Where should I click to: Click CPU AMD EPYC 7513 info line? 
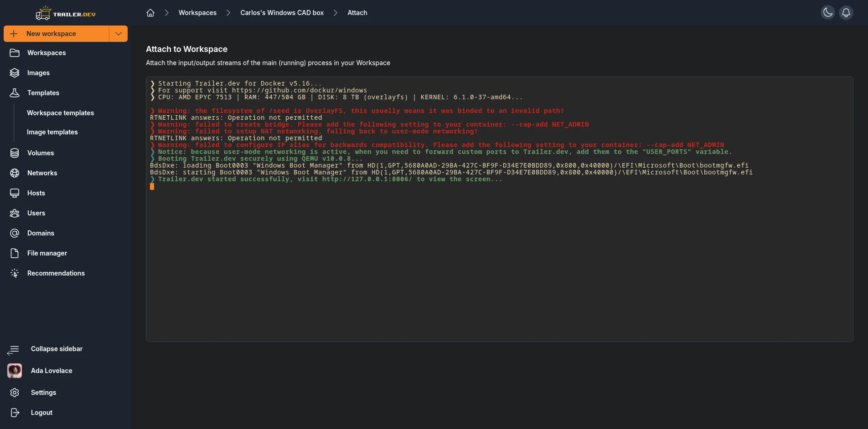pyautogui.click(x=336, y=97)
